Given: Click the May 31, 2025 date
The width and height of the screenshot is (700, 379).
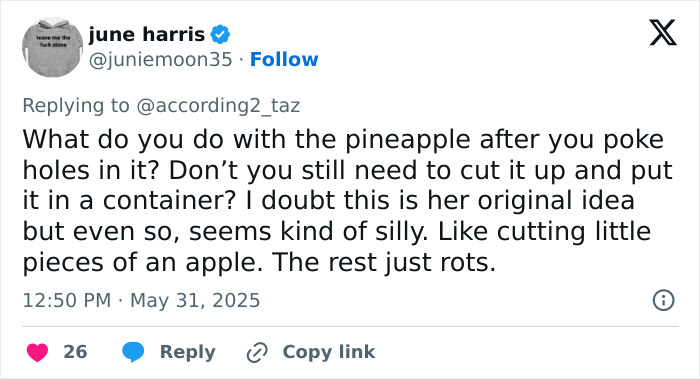Looking at the screenshot, I should coord(195,300).
